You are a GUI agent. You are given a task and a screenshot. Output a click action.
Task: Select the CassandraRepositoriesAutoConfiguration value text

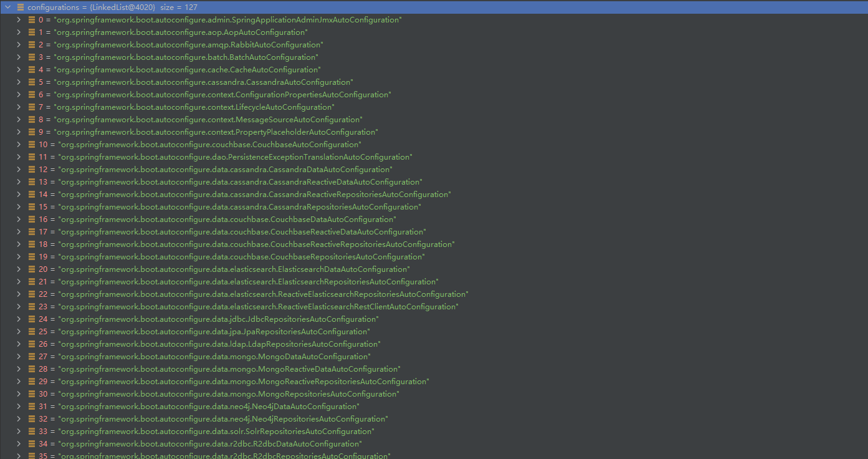point(239,207)
